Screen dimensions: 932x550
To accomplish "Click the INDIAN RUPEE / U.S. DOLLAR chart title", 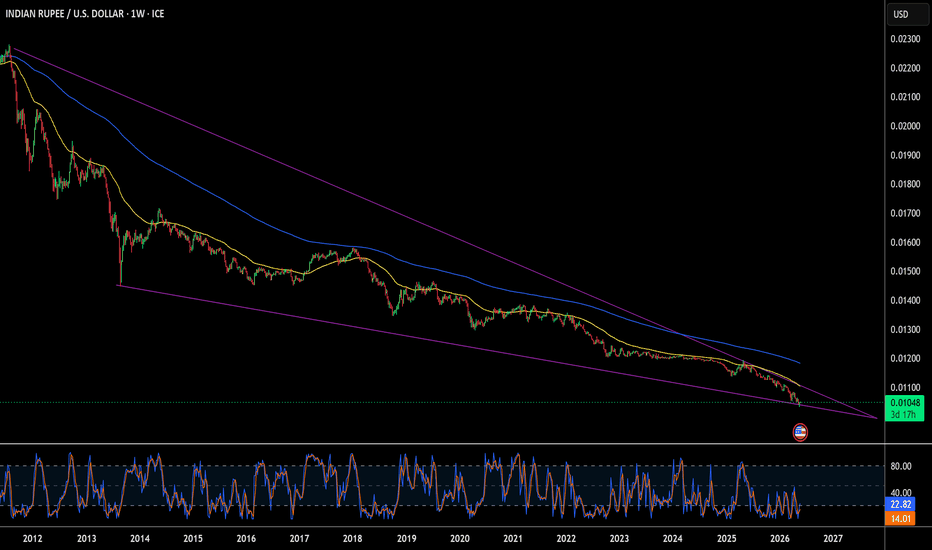I will 85,14.
